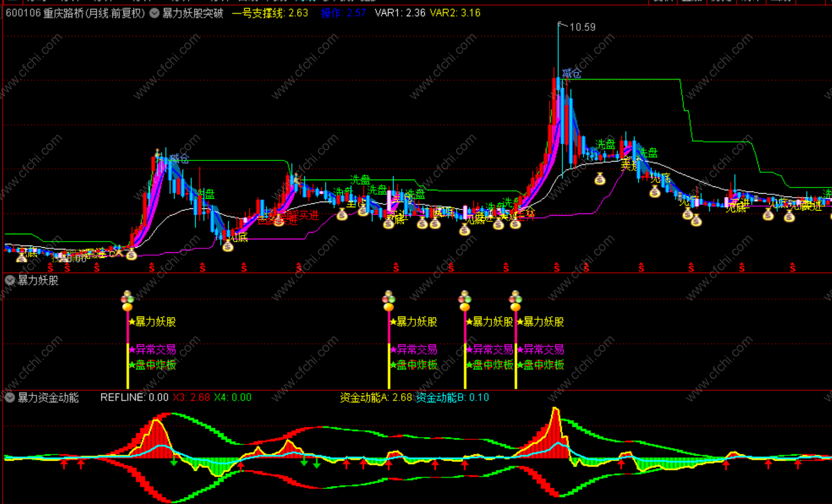Select the X3: 2.68 readout
The width and height of the screenshot is (832, 504).
click(191, 398)
